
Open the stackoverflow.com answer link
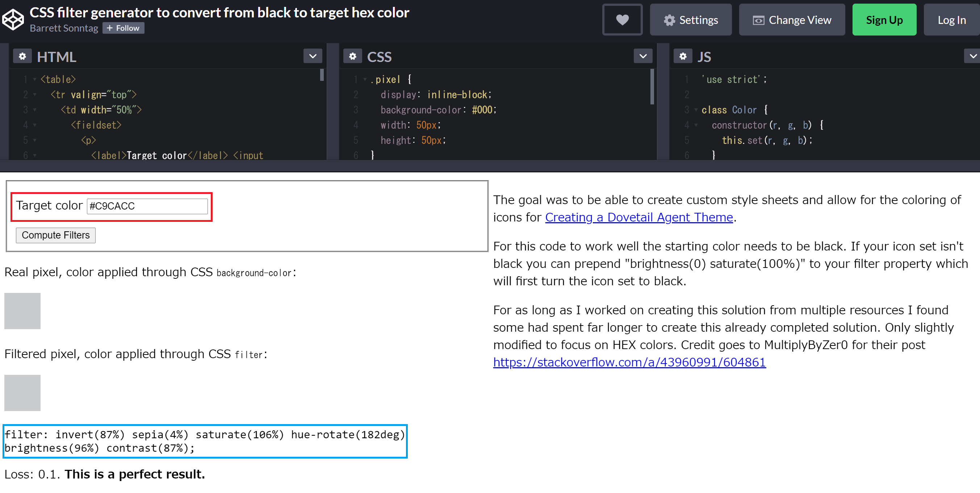tap(629, 362)
